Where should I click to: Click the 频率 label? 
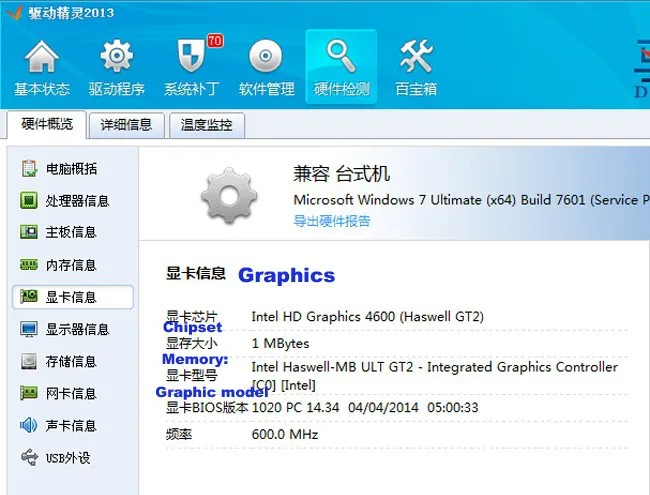179,434
